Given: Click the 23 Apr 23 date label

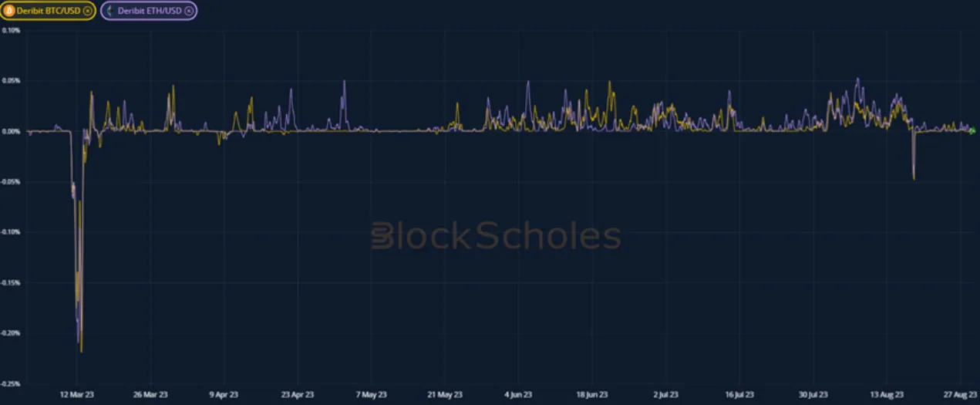Looking at the screenshot, I should [x=298, y=394].
